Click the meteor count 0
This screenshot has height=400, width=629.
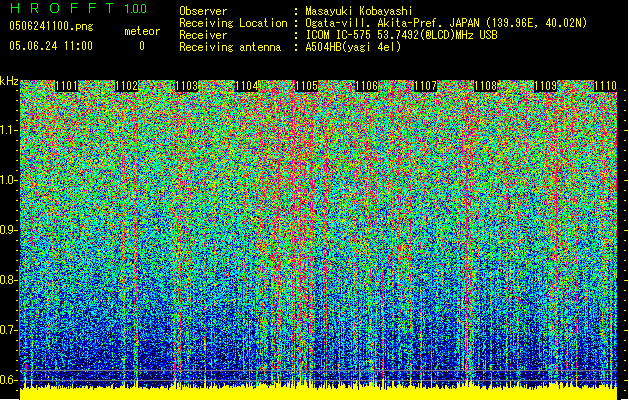point(142,46)
